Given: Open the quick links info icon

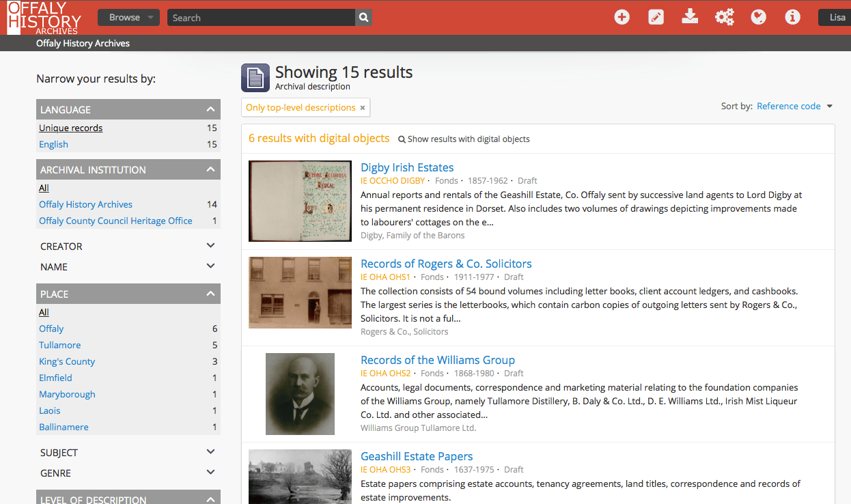Looking at the screenshot, I should (x=792, y=17).
